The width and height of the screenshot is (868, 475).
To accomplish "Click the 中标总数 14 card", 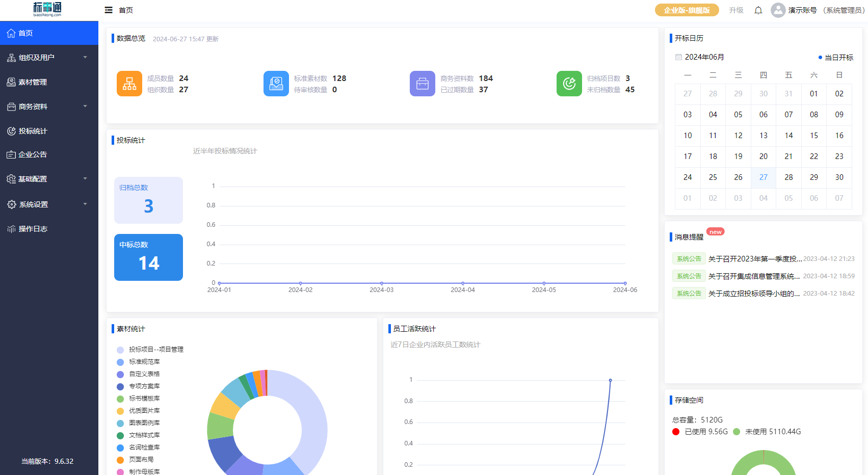I will tap(148, 257).
